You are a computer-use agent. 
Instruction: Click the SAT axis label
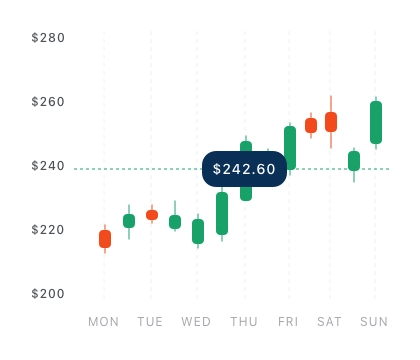tap(329, 322)
